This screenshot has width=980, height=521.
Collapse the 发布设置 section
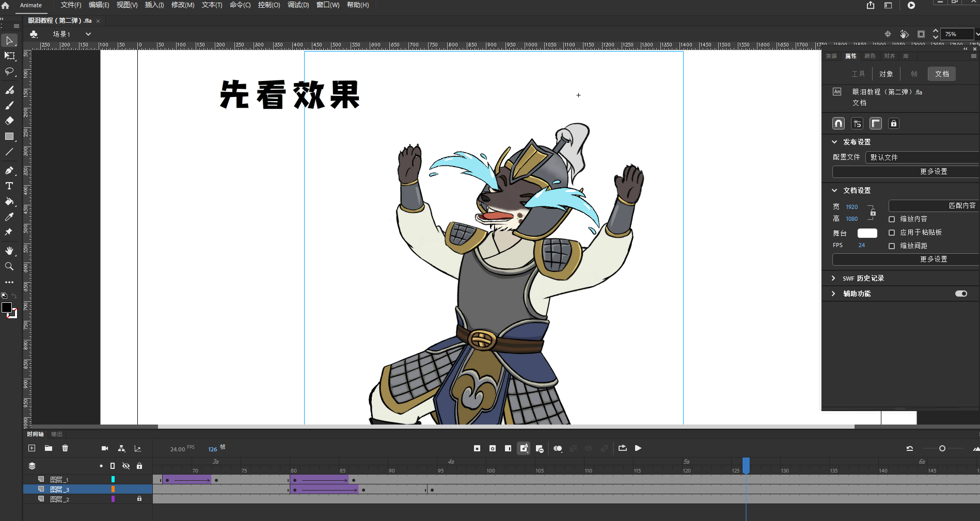(834, 142)
